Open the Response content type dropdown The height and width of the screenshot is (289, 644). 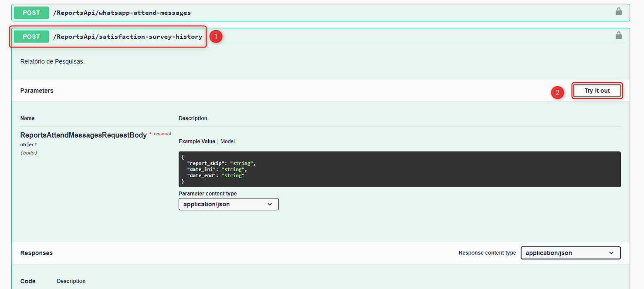pos(571,253)
